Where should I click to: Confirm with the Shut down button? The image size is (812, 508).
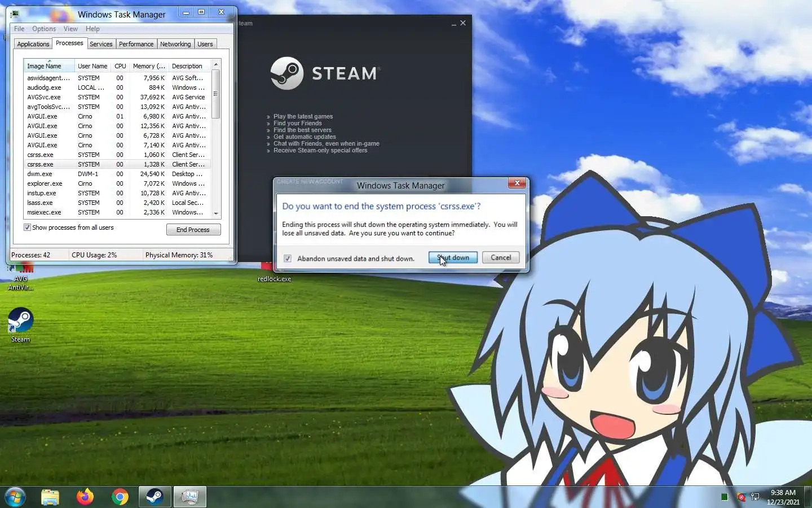click(x=453, y=257)
